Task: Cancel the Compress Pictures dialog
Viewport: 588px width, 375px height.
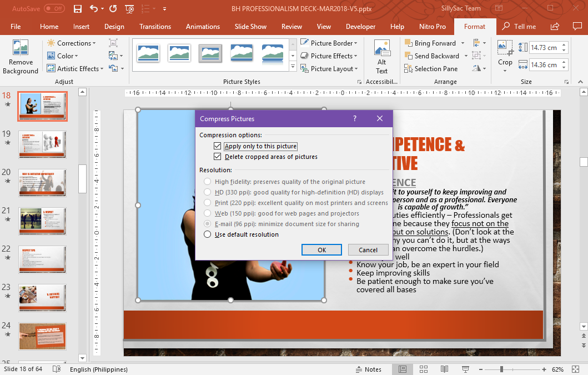Action: click(368, 250)
